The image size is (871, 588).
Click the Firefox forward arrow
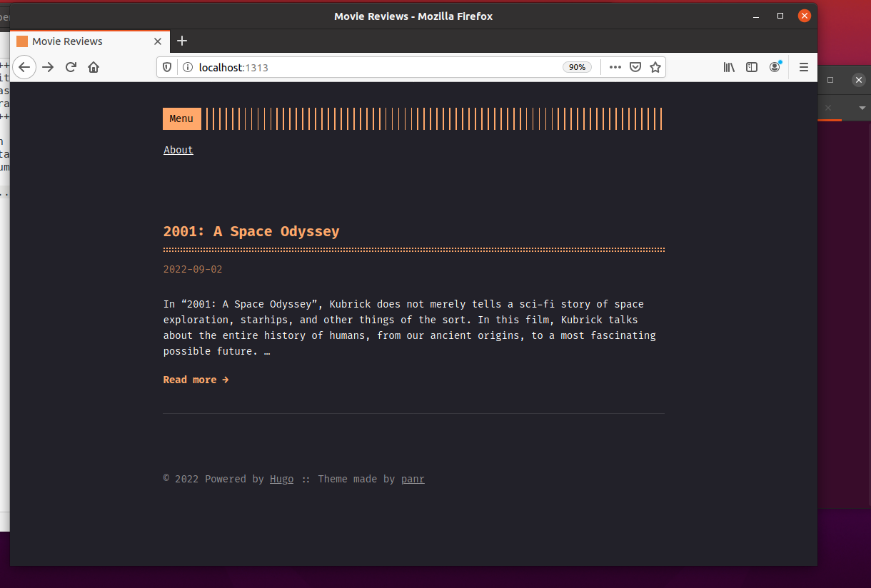[x=48, y=67]
